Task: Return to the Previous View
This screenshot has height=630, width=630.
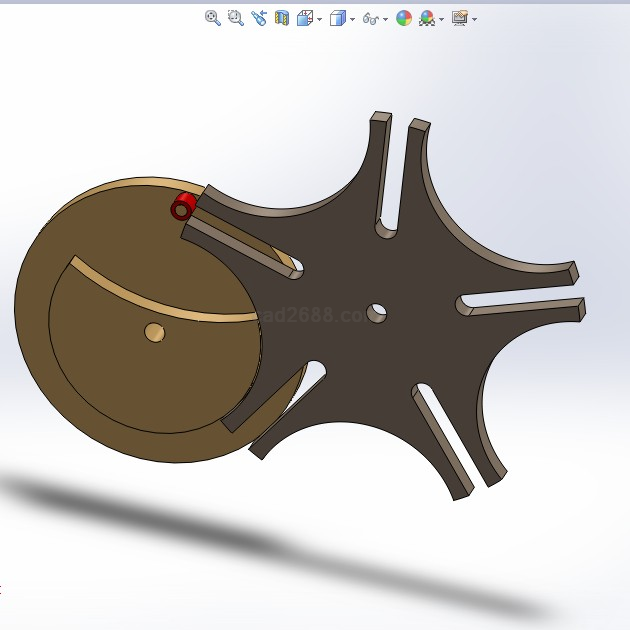Action: click(x=259, y=17)
